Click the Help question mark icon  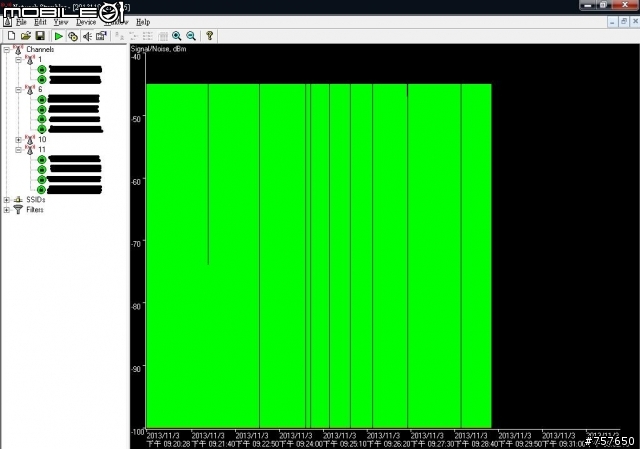210,36
